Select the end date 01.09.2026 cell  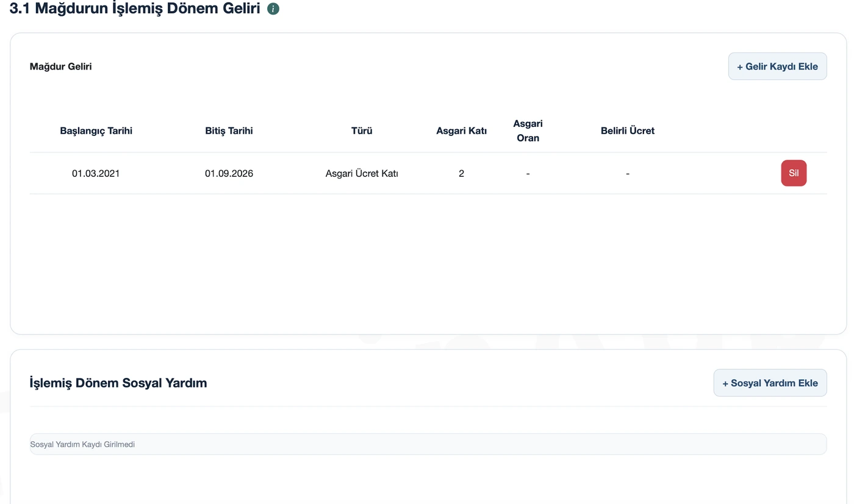tap(229, 174)
